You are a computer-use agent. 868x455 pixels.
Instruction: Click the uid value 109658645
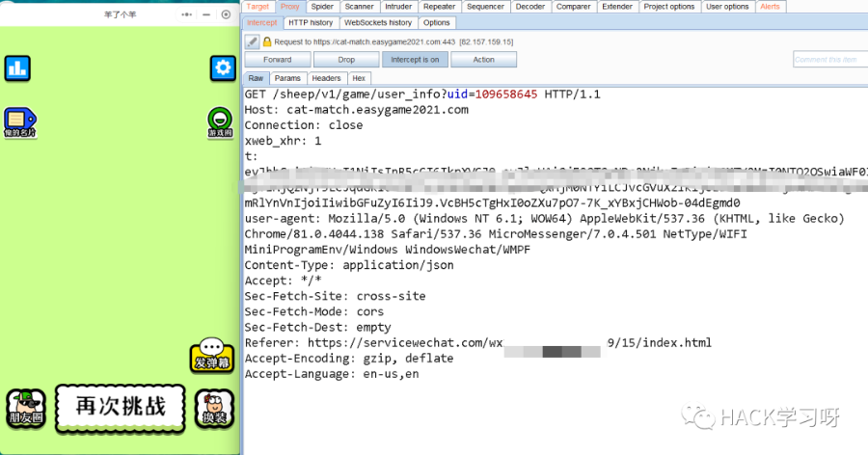pos(506,94)
